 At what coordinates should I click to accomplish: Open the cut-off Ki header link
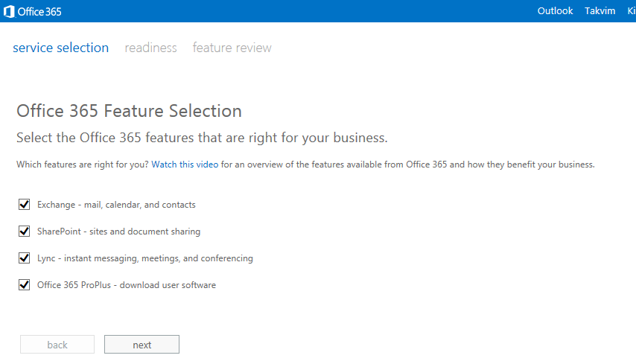click(632, 11)
